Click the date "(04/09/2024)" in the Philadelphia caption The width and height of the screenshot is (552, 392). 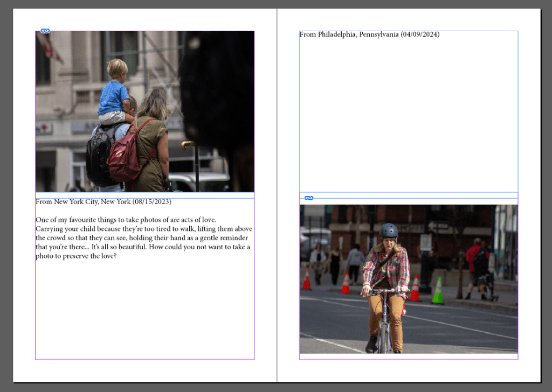point(419,34)
